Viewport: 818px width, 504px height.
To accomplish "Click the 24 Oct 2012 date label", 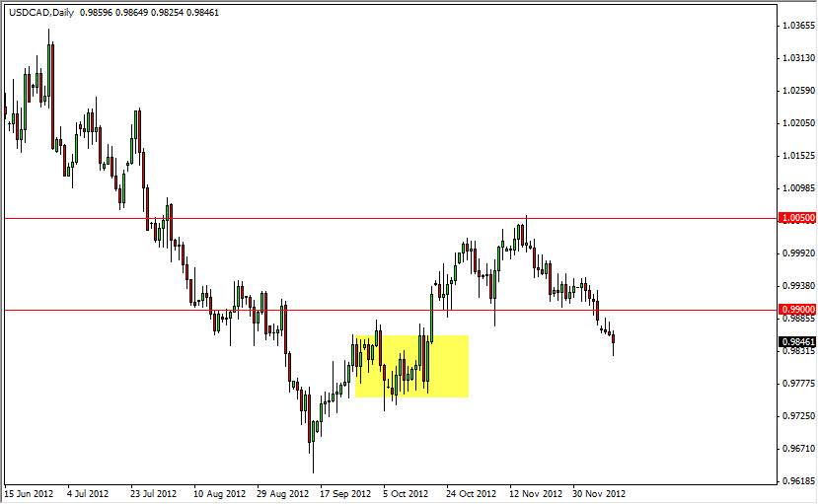I will (471, 493).
